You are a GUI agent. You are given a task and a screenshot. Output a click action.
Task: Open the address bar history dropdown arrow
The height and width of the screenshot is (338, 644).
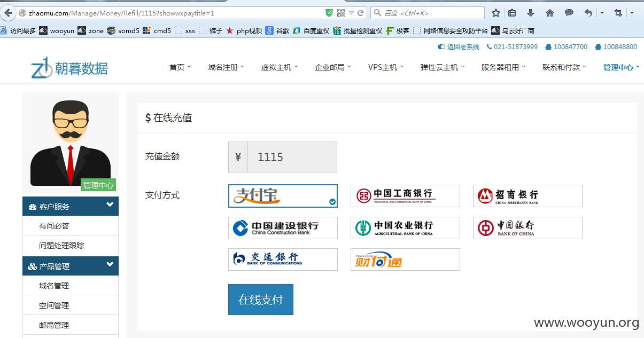pyautogui.click(x=351, y=13)
